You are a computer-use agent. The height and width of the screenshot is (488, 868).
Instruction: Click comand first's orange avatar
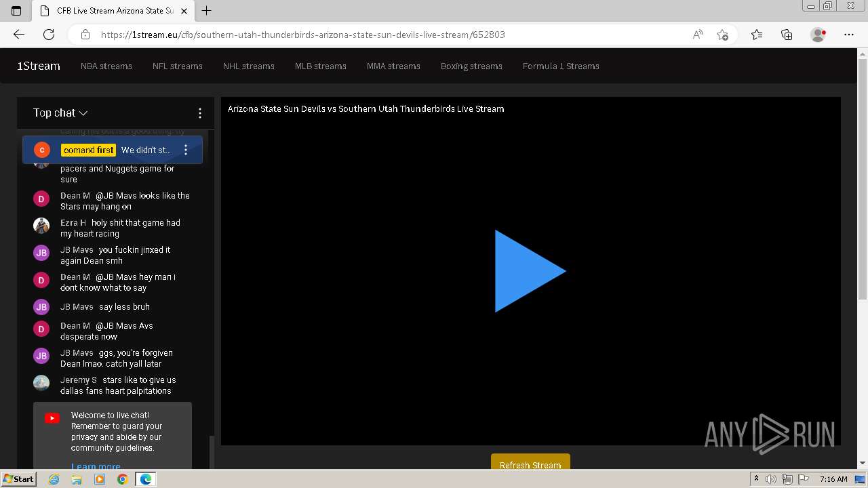(x=42, y=150)
